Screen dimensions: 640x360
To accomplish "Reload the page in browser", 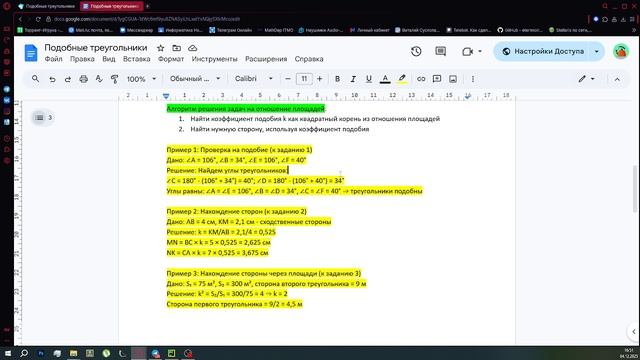I will (38, 19).
